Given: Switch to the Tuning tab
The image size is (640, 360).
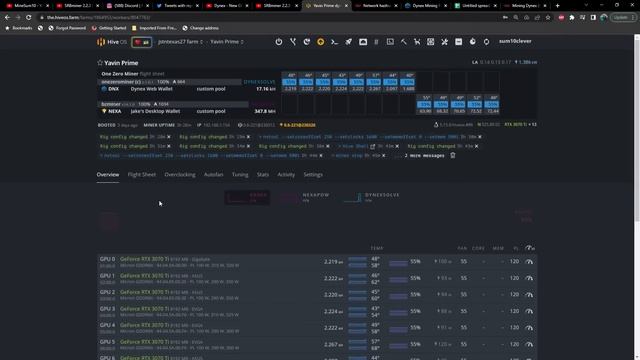Looking at the screenshot, I should 240,175.
